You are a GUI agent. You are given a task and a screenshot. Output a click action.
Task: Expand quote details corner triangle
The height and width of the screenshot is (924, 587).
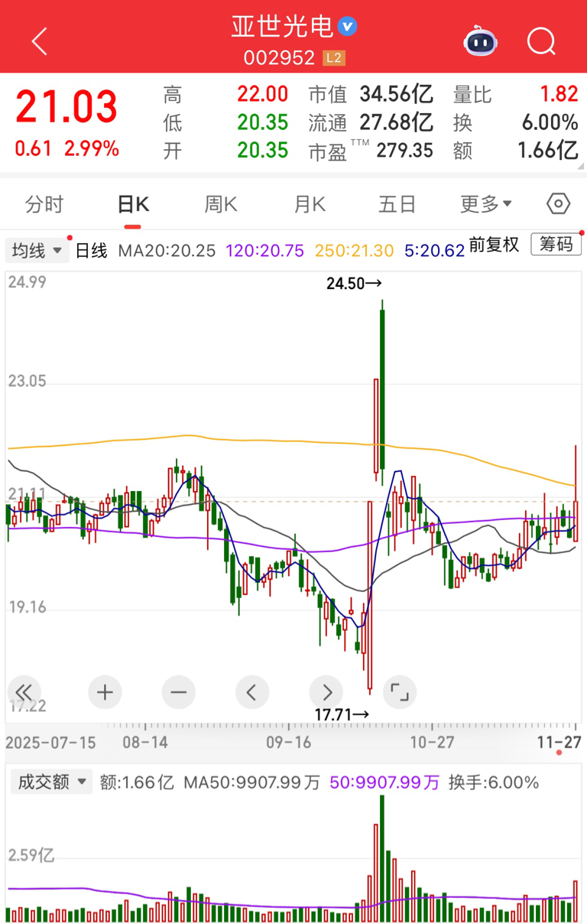click(582, 166)
